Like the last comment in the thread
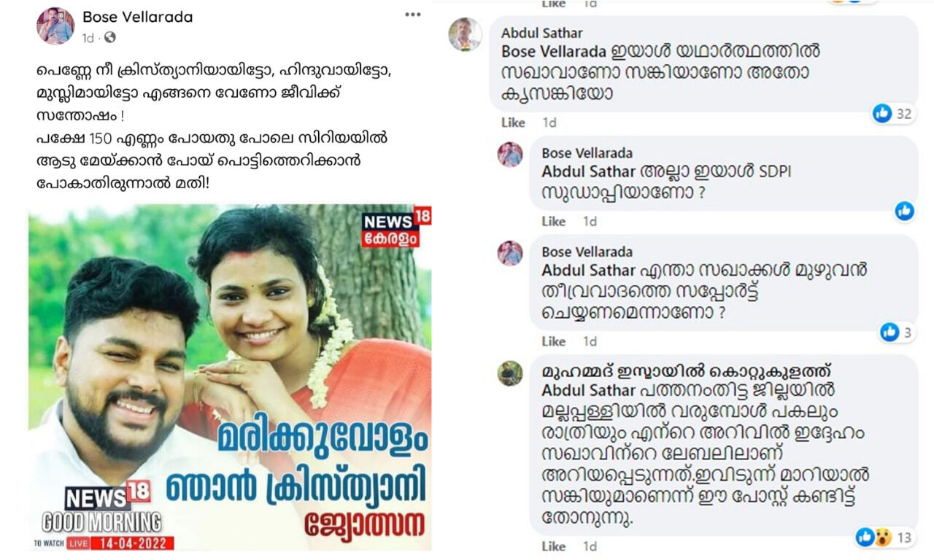 (554, 546)
